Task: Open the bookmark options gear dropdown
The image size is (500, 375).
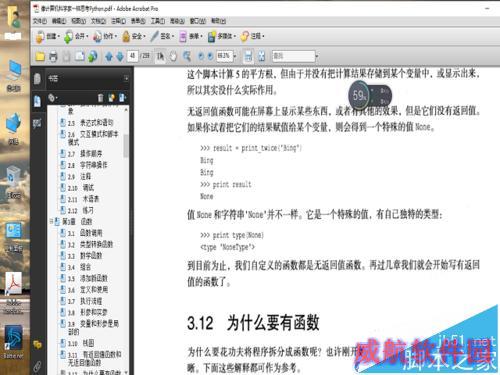Action: coord(53,98)
